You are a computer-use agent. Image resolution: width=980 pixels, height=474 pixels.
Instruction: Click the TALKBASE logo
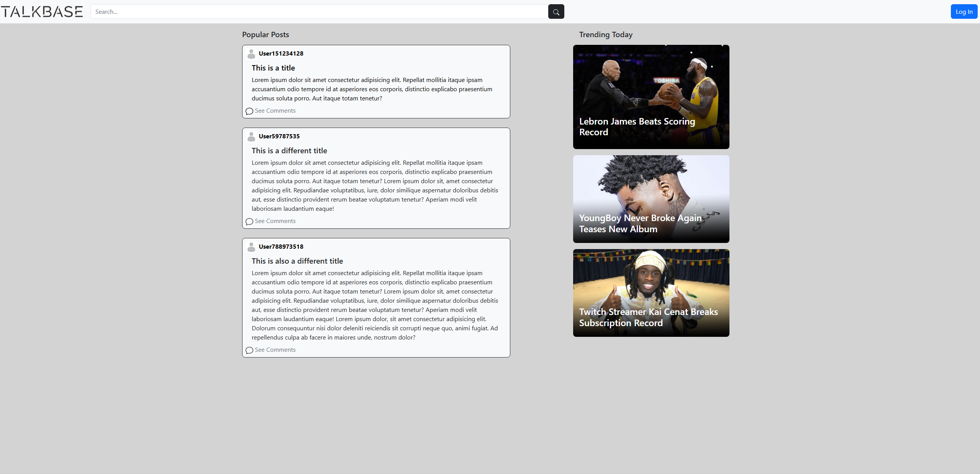click(x=42, y=11)
